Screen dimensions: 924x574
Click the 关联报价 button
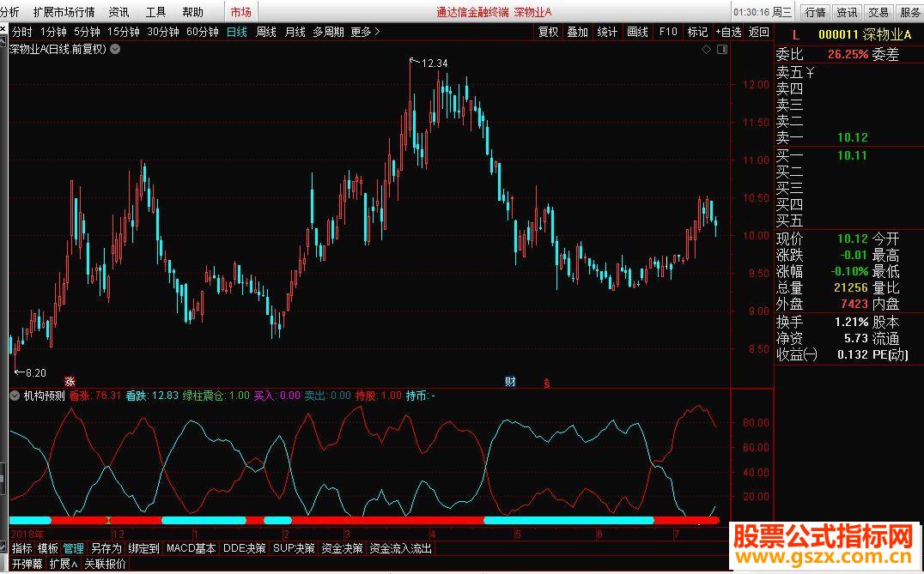click(106, 564)
